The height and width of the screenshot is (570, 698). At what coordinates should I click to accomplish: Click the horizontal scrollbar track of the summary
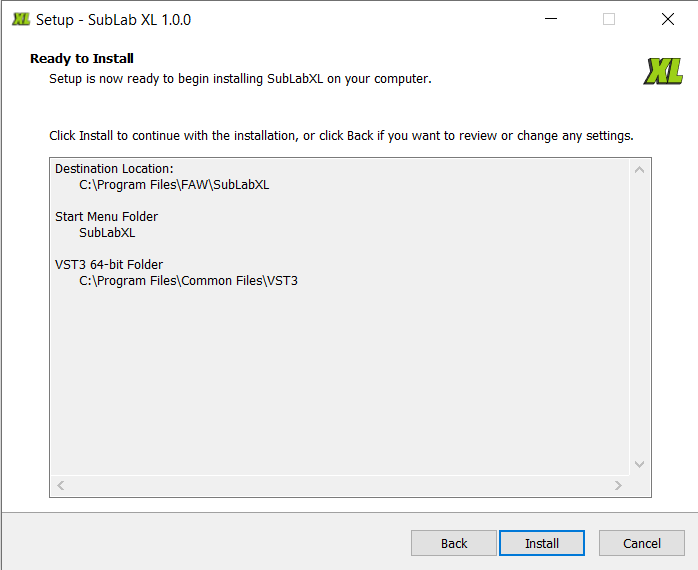point(340,485)
